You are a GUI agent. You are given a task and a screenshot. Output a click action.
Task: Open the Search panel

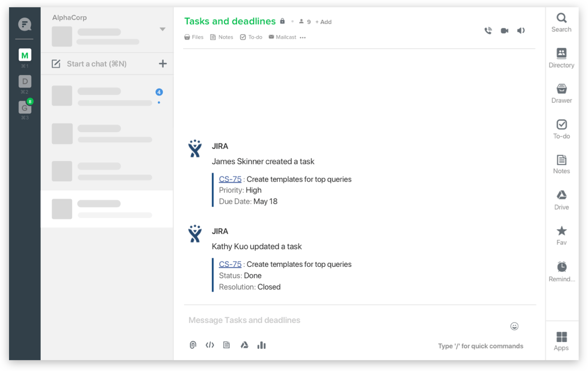(x=561, y=22)
